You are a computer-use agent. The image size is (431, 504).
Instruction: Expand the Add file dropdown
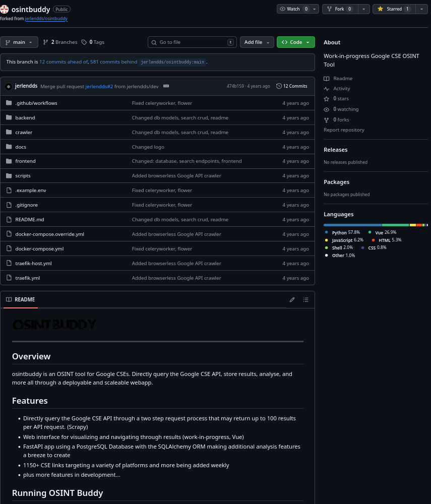(257, 42)
